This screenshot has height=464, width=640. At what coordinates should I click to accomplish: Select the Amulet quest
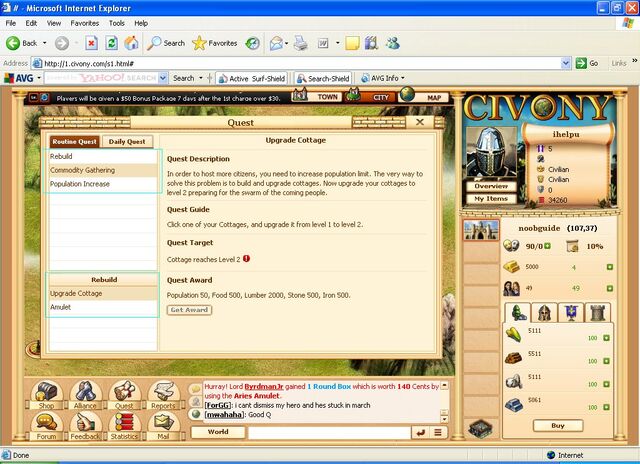(103, 307)
